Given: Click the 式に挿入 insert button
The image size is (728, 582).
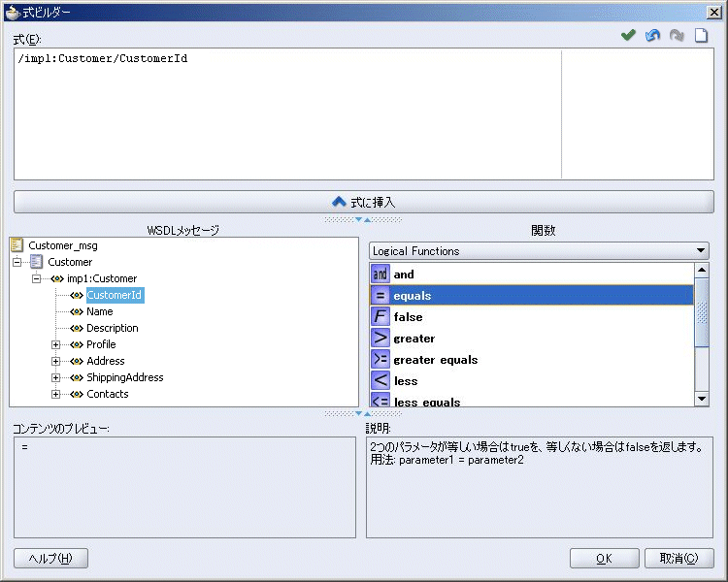Looking at the screenshot, I should (x=364, y=202).
